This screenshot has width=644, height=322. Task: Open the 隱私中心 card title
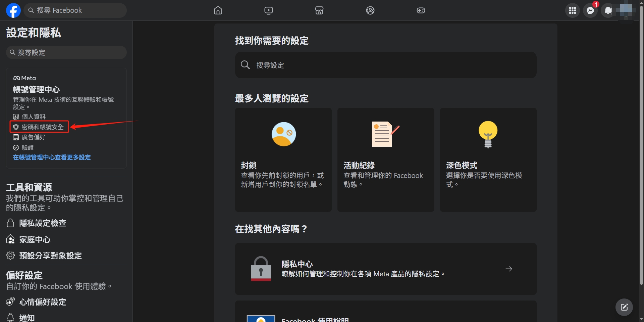pyautogui.click(x=297, y=264)
